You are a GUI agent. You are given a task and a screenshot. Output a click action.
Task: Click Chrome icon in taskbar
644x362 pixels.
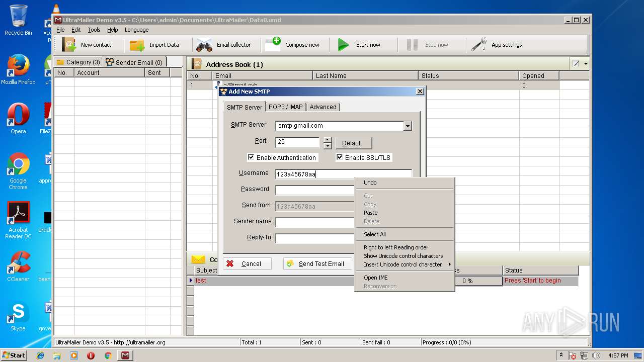(108, 355)
